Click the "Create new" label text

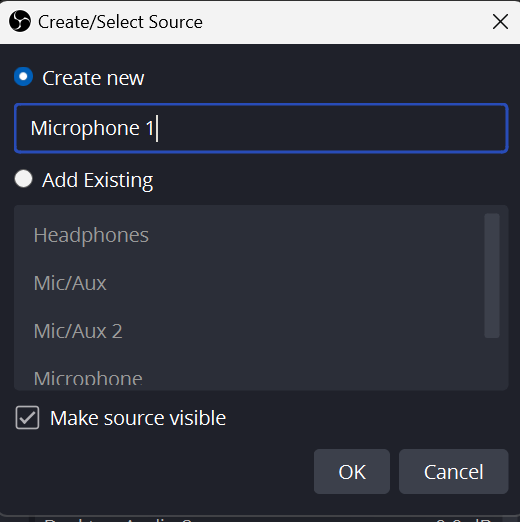(93, 78)
